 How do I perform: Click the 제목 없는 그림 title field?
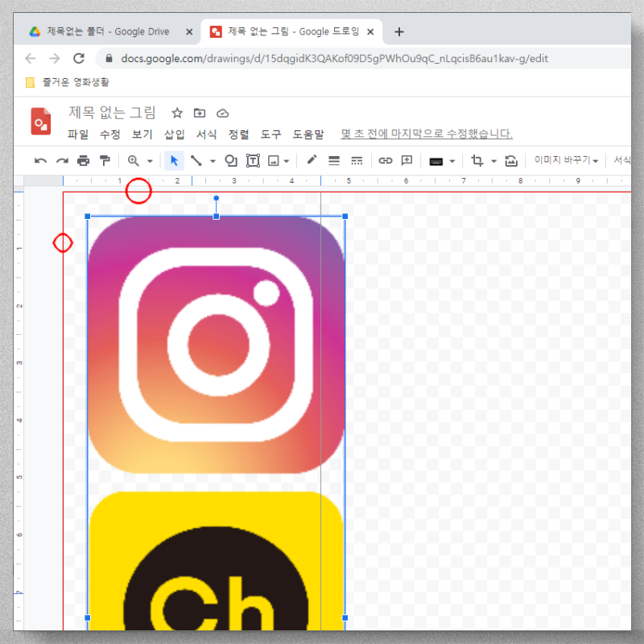[112, 112]
